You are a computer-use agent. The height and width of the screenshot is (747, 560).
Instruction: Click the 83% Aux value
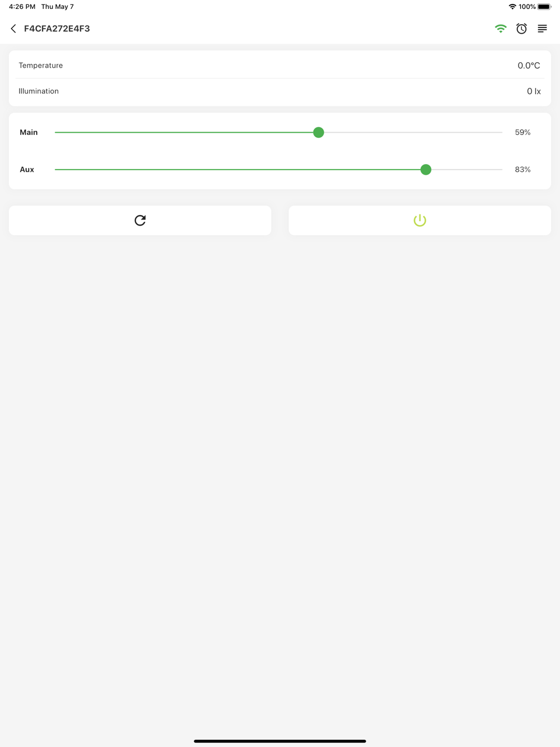522,170
